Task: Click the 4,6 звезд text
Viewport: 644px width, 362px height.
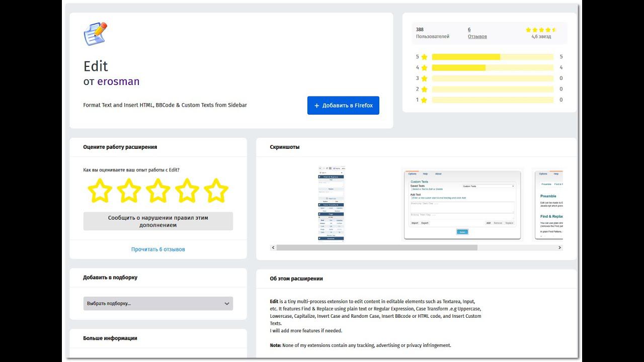Action: pyautogui.click(x=541, y=37)
